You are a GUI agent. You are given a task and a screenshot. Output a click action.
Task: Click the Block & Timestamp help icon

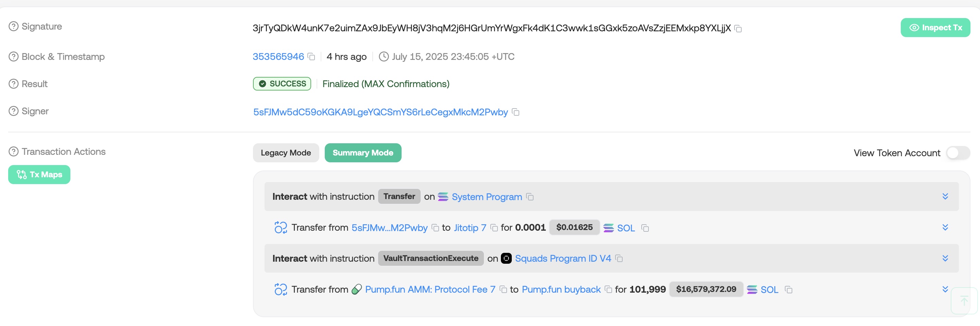click(14, 57)
